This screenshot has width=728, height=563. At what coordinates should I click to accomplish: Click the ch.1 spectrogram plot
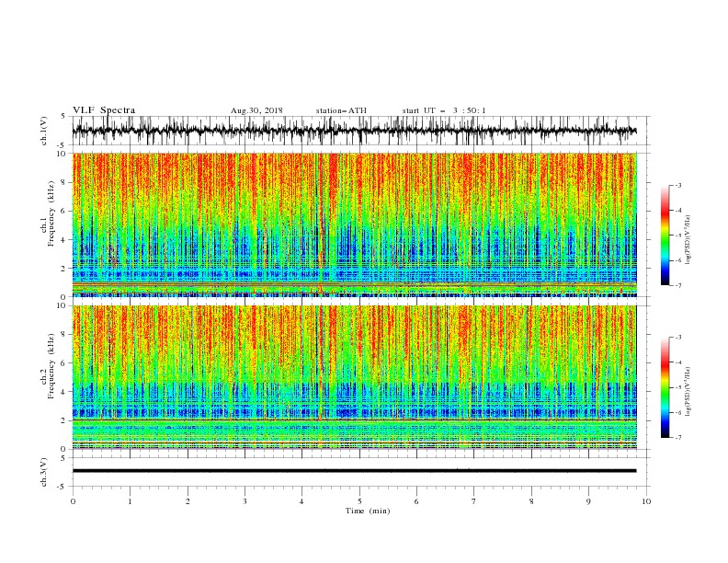pyautogui.click(x=355, y=224)
